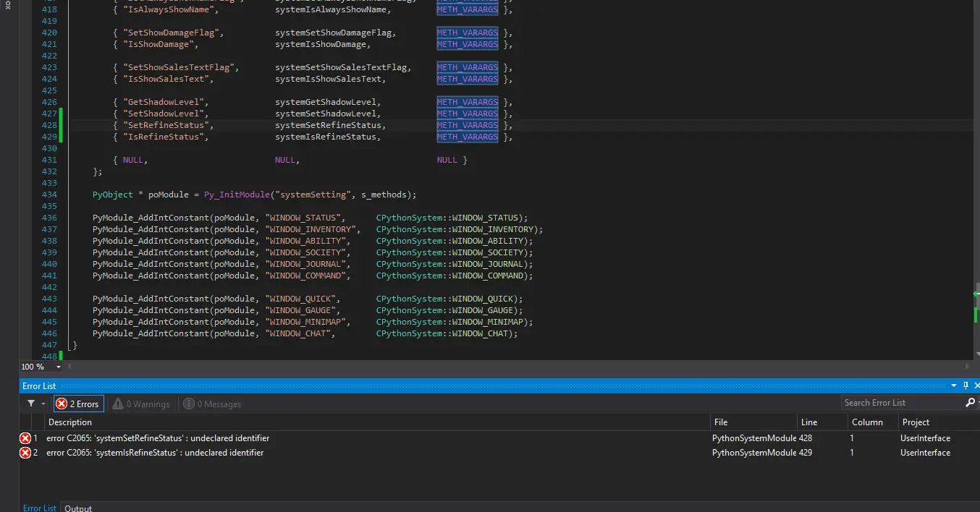Click into the Search Error List field
Viewport: 980px width, 512px height.
(x=902, y=403)
